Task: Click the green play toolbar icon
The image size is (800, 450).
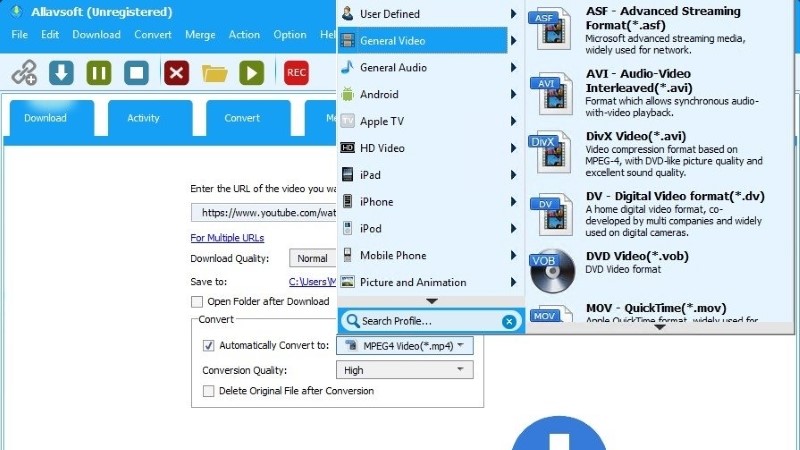Action: pos(252,72)
